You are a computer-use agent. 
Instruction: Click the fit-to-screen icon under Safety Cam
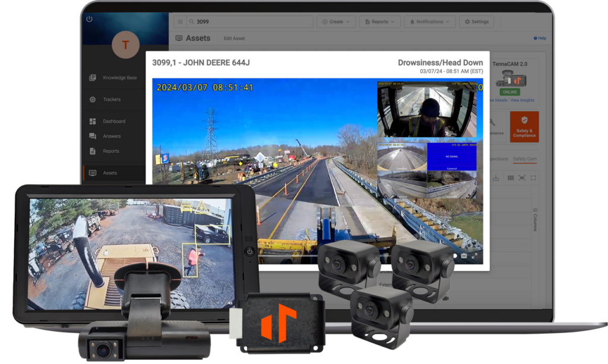point(522,178)
